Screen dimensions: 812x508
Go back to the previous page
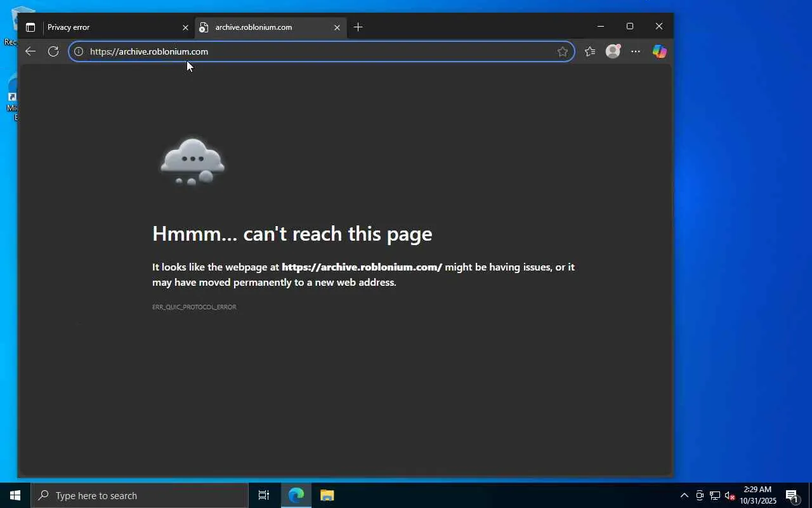point(30,51)
